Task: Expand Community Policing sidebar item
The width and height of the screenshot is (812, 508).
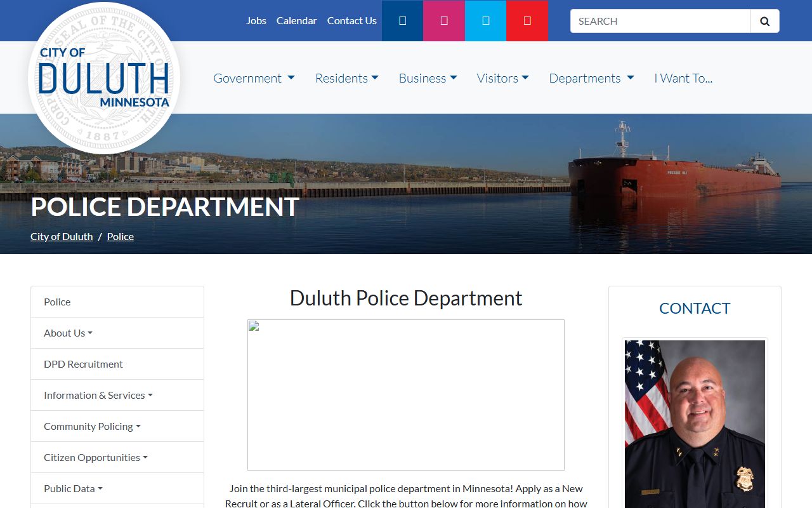Action: (x=117, y=426)
